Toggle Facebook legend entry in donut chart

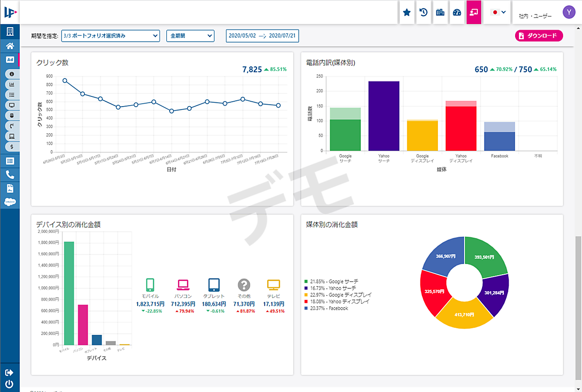coord(326,309)
